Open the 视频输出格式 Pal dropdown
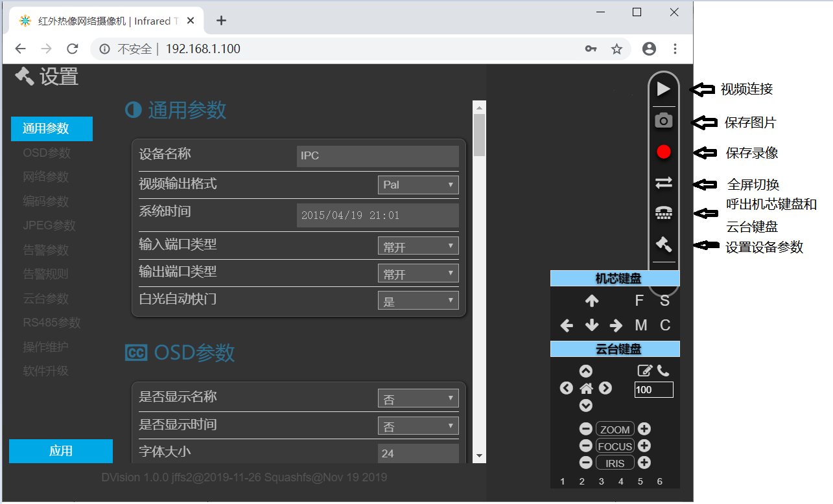This screenshot has height=504, width=833. pos(417,185)
